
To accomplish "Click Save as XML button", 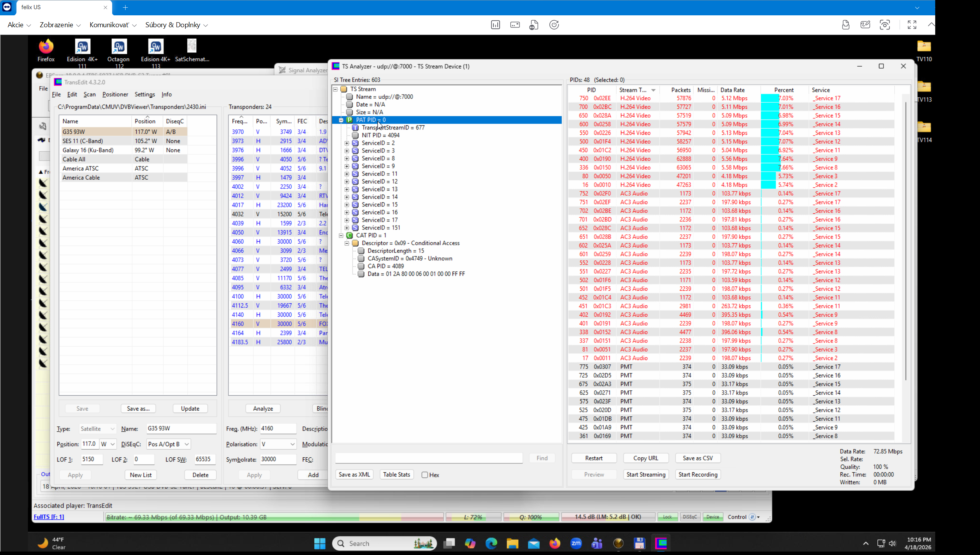I will (354, 475).
